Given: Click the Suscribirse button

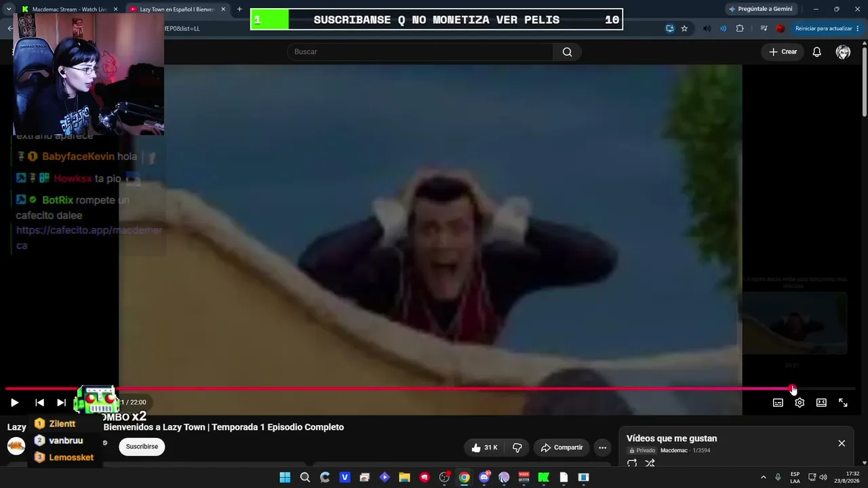Looking at the screenshot, I should pyautogui.click(x=142, y=447).
